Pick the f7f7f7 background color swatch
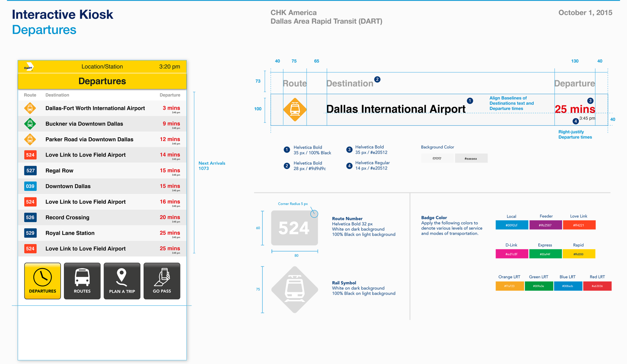The image size is (627, 364). pos(437,158)
